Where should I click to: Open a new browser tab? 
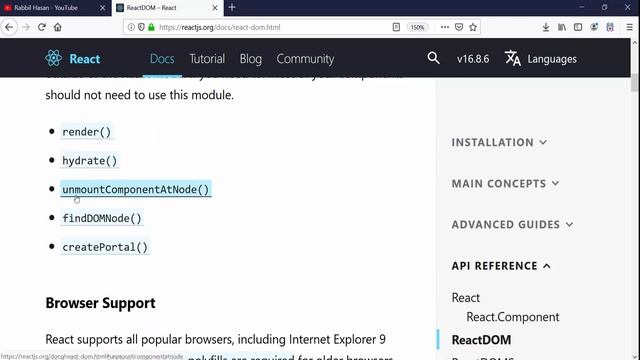coord(232,7)
